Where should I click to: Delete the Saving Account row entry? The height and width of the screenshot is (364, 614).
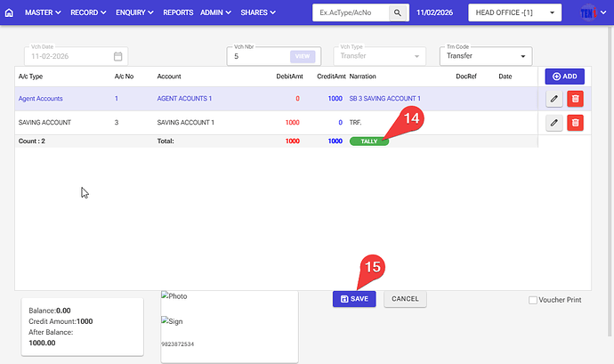tap(575, 122)
